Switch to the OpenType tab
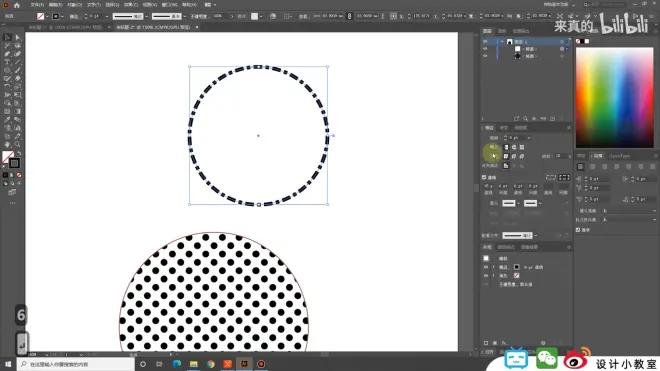Image resolution: width=660 pixels, height=371 pixels. coord(619,156)
